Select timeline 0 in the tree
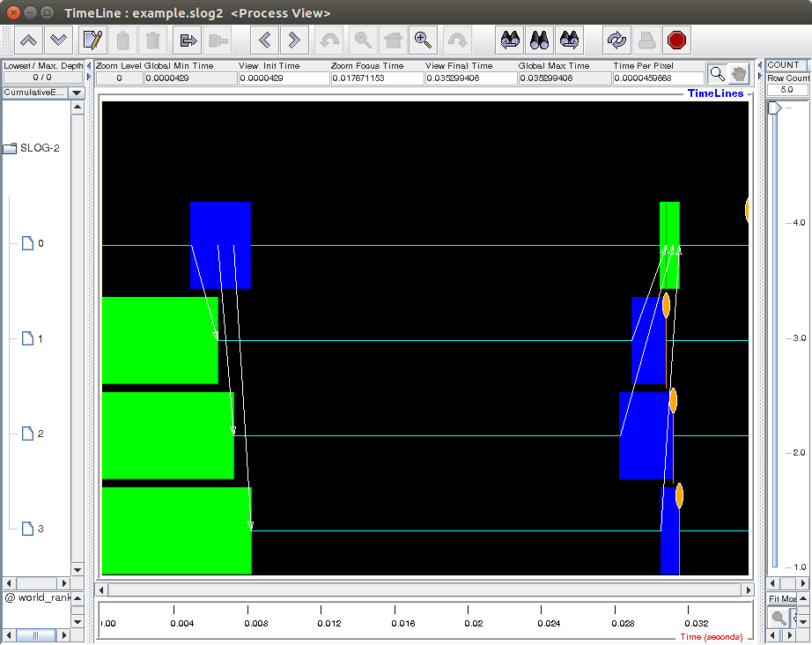Screen dimensions: 812x645 click(33, 243)
